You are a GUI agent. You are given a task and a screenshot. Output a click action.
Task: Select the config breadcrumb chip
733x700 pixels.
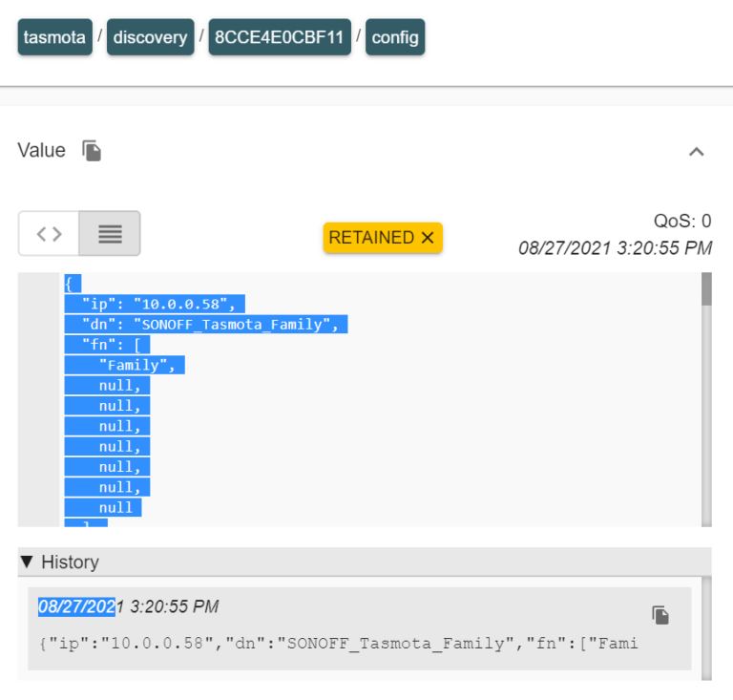tap(395, 37)
